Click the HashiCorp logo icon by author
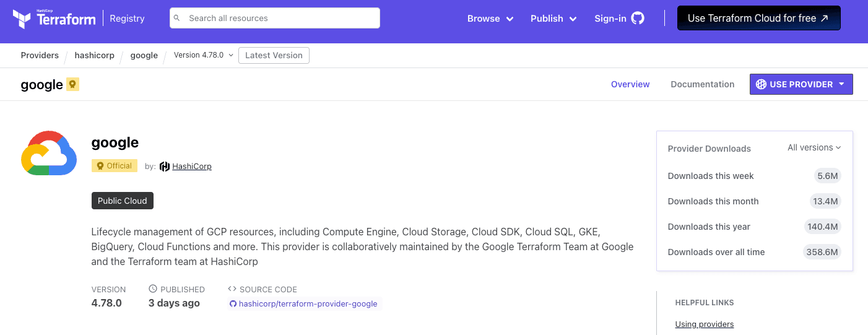 click(x=165, y=166)
